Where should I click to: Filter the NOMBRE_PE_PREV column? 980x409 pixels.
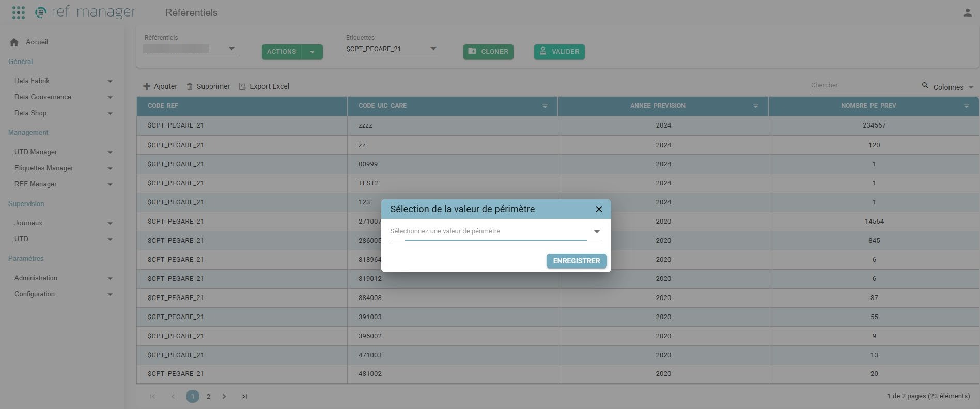(x=966, y=106)
